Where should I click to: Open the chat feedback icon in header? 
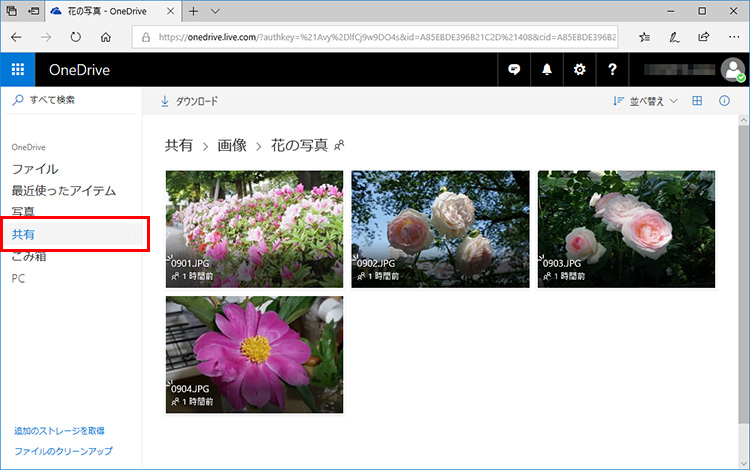[x=515, y=69]
